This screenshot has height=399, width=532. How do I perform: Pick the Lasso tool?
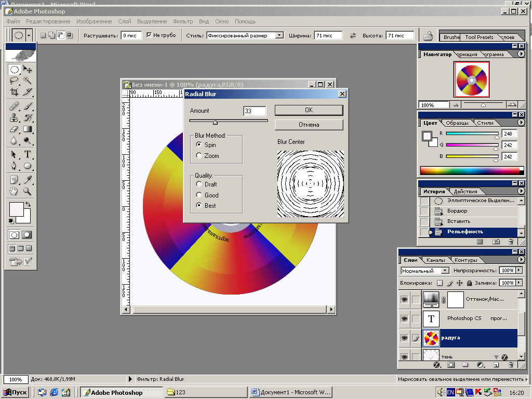pyautogui.click(x=14, y=81)
